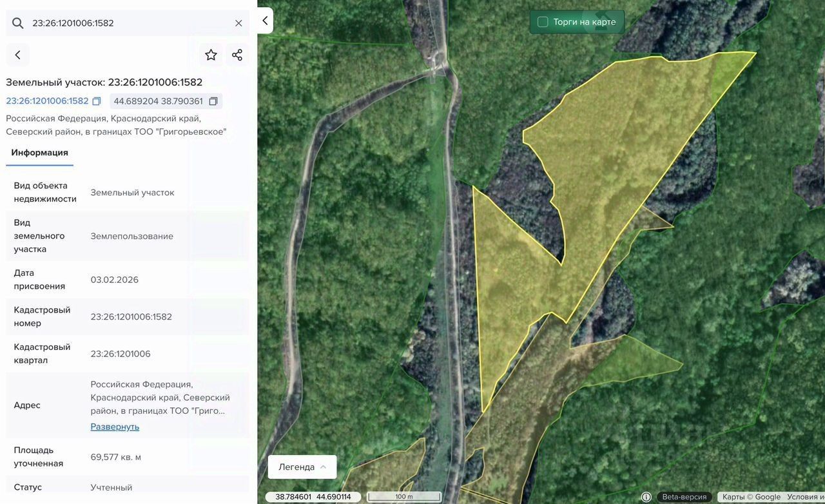Viewport: 825px width, 504px height.
Task: Click the Развернуть link under address
Action: pyautogui.click(x=115, y=427)
